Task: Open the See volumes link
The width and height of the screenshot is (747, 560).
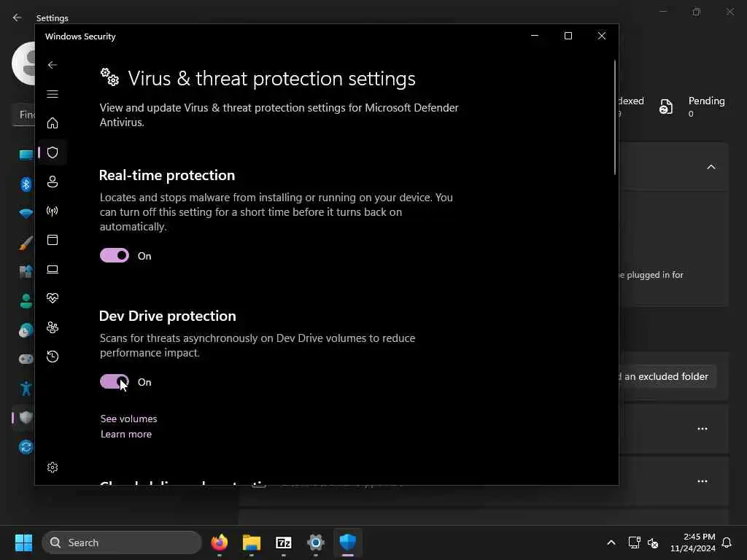Action: tap(128, 419)
